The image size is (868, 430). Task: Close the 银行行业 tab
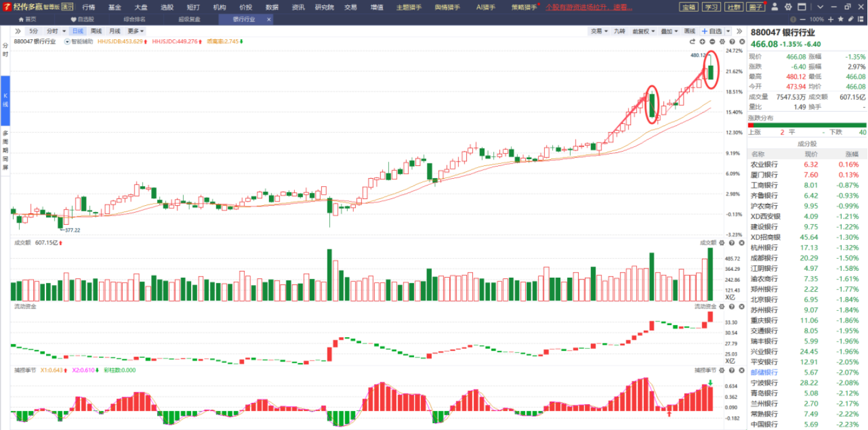point(269,19)
